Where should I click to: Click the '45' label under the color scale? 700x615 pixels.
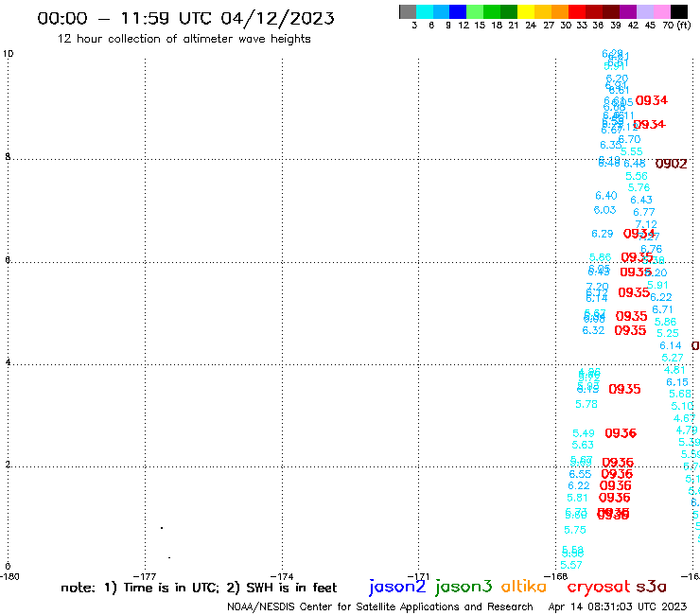650,26
